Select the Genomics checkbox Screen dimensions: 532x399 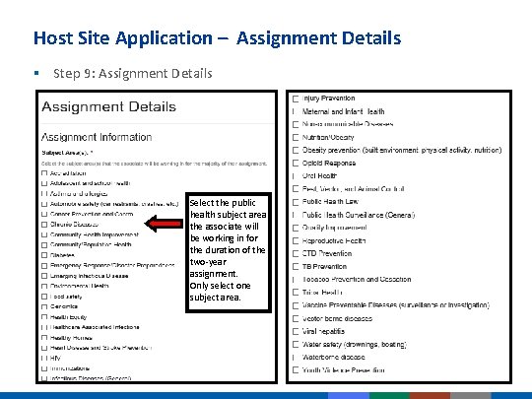pos(44,306)
